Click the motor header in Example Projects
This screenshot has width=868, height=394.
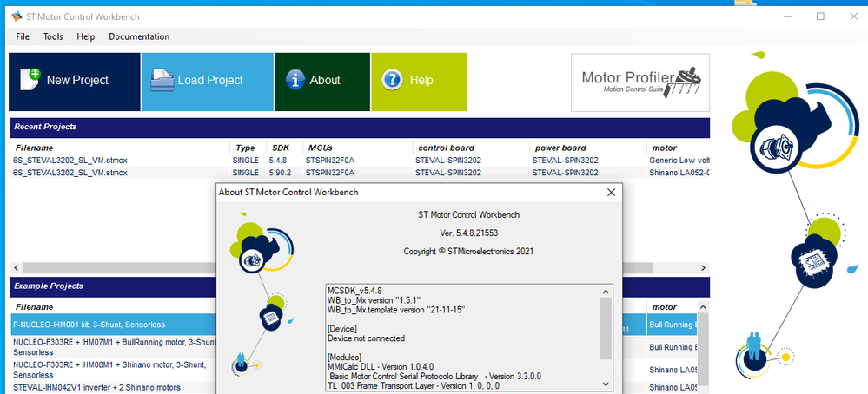click(665, 306)
